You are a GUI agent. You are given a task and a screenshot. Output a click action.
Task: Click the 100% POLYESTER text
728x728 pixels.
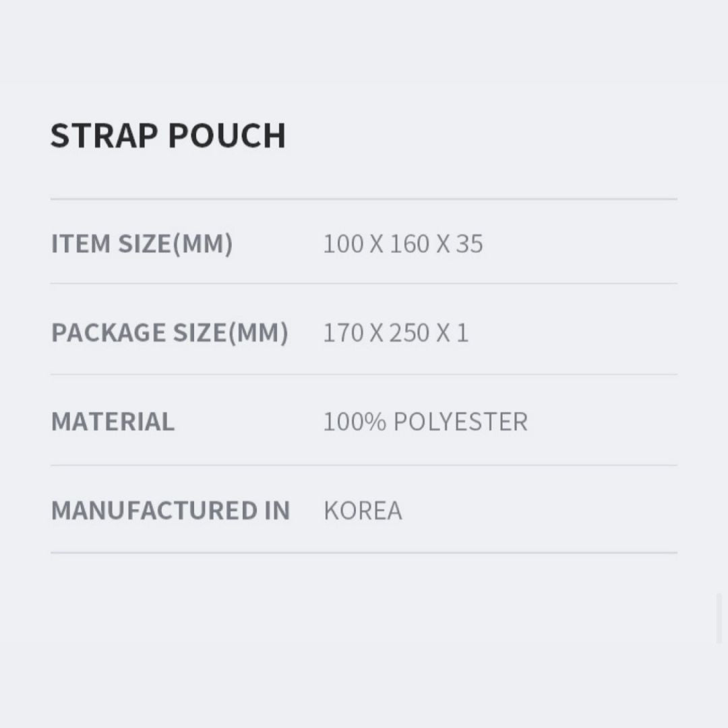[425, 421]
